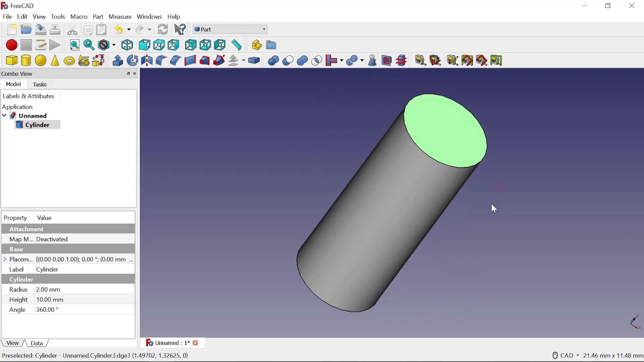644x362 pixels.
Task: Close the Combo View panel
Action: pos(135,74)
